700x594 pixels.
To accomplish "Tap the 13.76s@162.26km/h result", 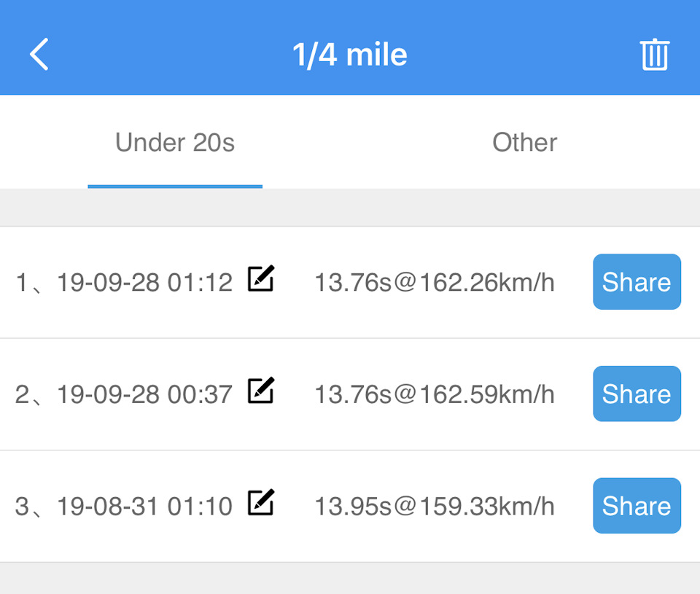I will pyautogui.click(x=435, y=283).
